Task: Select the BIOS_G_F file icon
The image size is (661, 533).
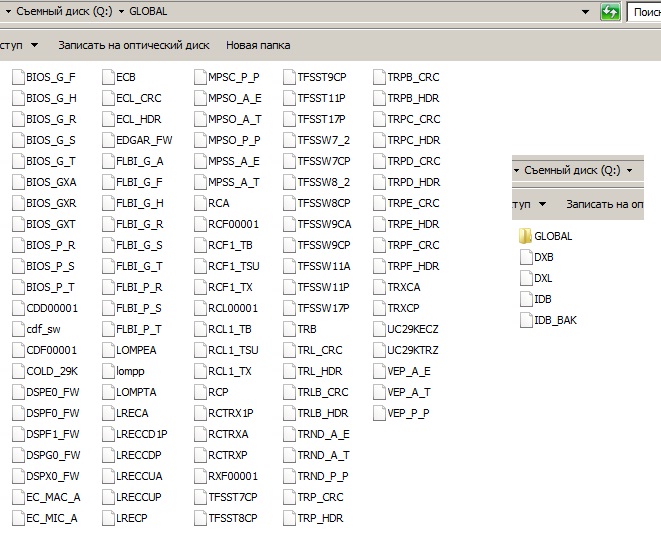Action: [x=17, y=77]
